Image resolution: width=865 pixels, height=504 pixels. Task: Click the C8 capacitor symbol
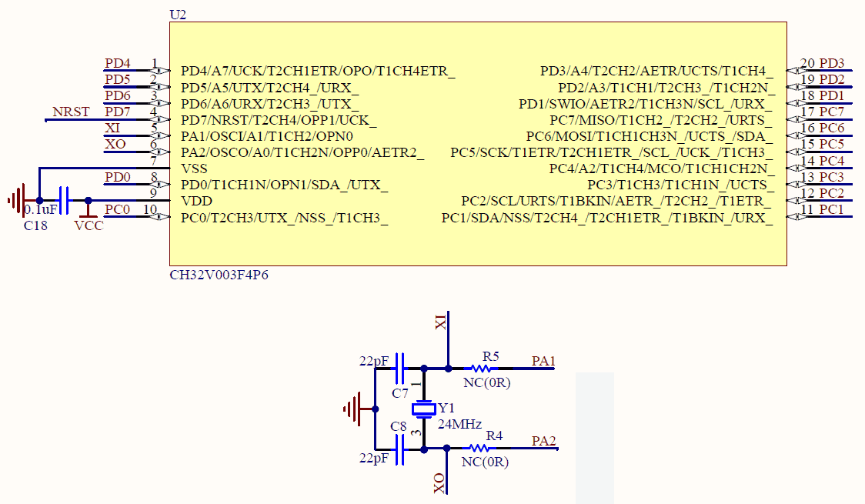pos(399,449)
